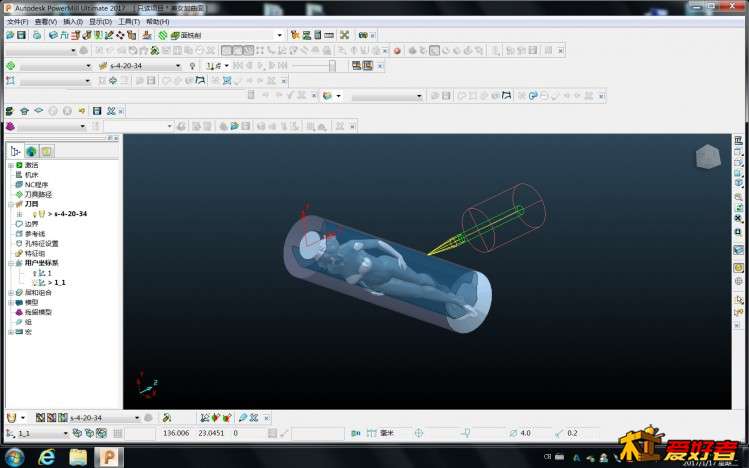Select NC程序 in explorer tree
This screenshot has height=468, width=749.
(x=36, y=185)
